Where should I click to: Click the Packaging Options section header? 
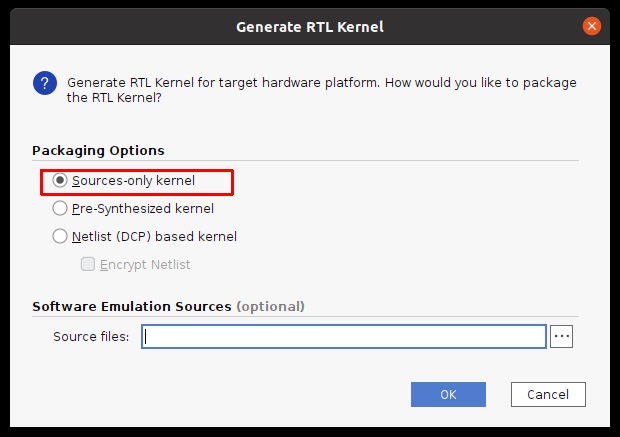(98, 150)
